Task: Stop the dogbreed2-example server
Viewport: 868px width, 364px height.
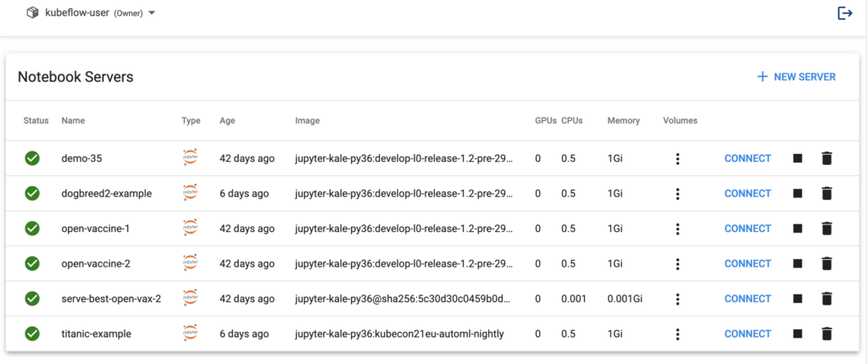Action: pyautogui.click(x=797, y=193)
